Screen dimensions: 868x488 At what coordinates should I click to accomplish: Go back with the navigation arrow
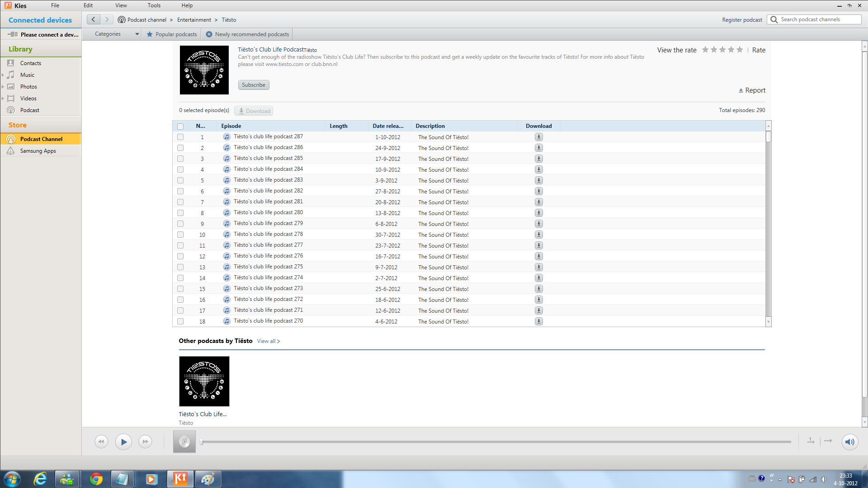click(93, 19)
